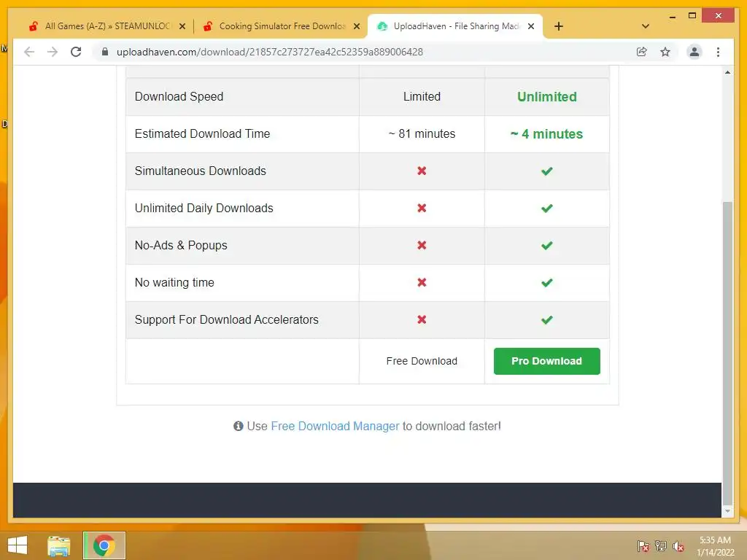Open Action Center flag tray icon
Image resolution: width=747 pixels, height=560 pixels.
[x=643, y=546]
